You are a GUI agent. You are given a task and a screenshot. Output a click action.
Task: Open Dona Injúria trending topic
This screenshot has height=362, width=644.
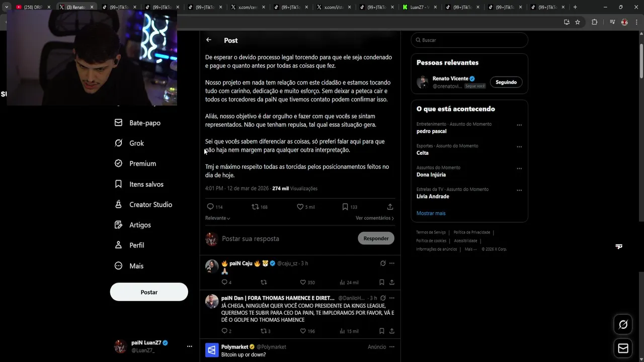(431, 174)
